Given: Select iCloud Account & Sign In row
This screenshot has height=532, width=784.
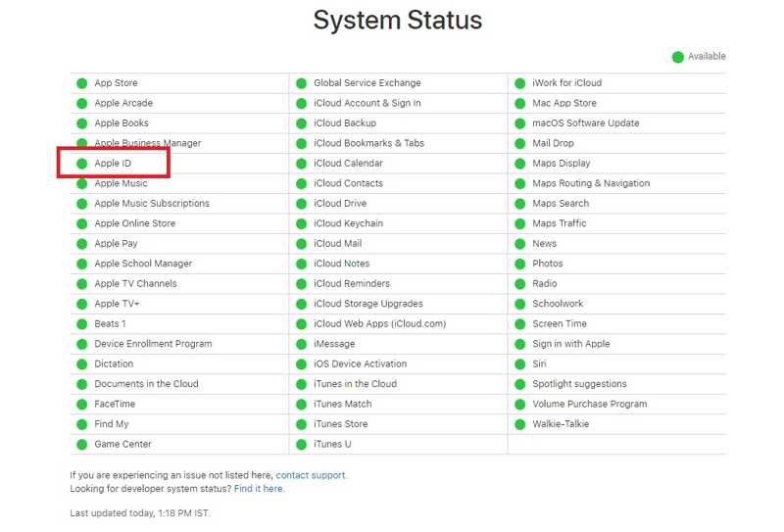Looking at the screenshot, I should pos(399,103).
